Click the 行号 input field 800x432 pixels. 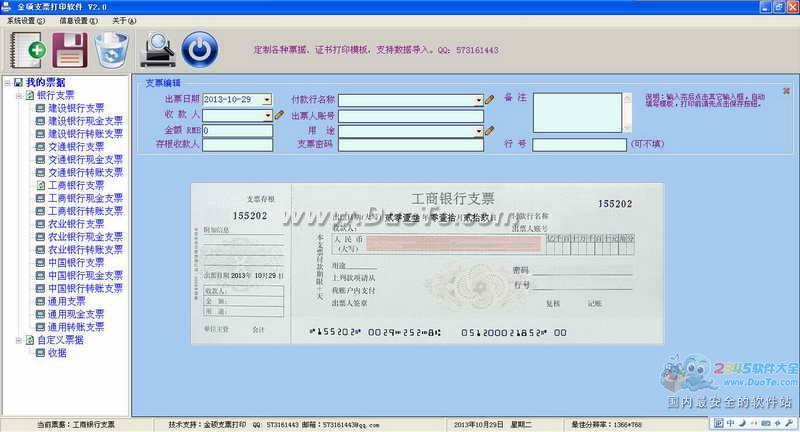tap(579, 145)
